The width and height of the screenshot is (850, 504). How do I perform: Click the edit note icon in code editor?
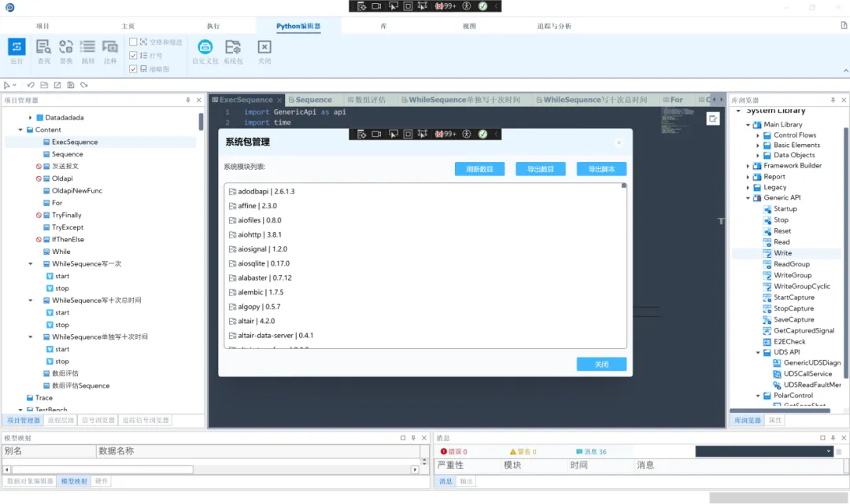[x=713, y=119]
